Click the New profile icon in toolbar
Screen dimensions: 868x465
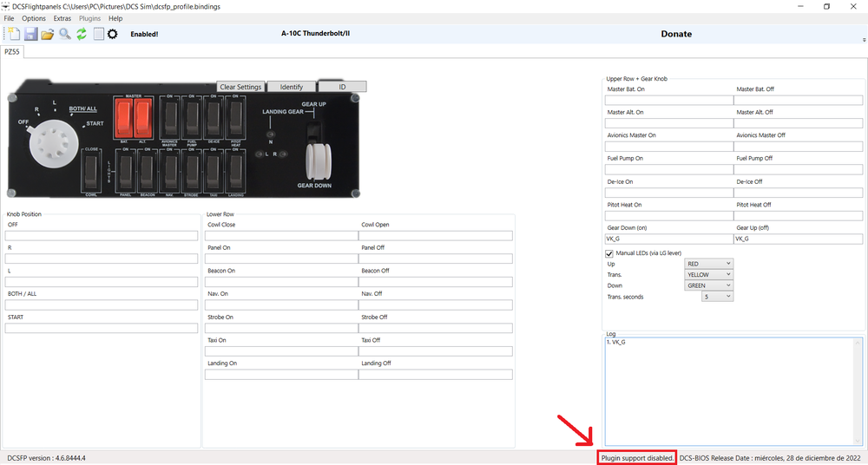click(13, 34)
